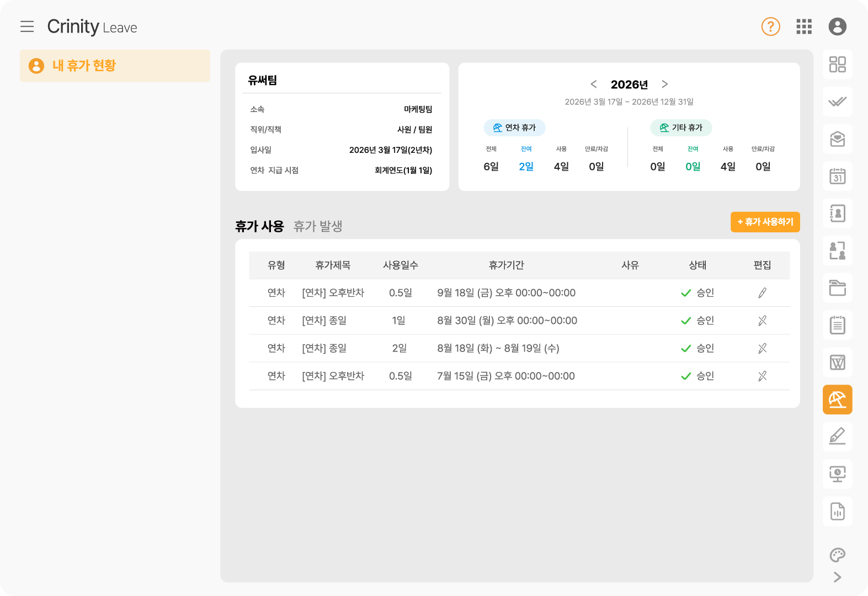Image resolution: width=868 pixels, height=596 pixels.
Task: Edit the 9월 18일 오후반차 leave entry
Action: click(x=762, y=293)
